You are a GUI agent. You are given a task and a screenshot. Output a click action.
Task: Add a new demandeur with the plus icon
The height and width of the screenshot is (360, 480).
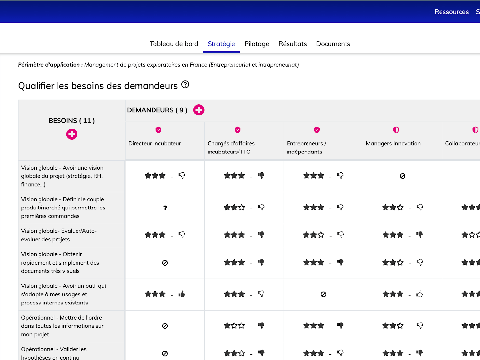click(199, 110)
